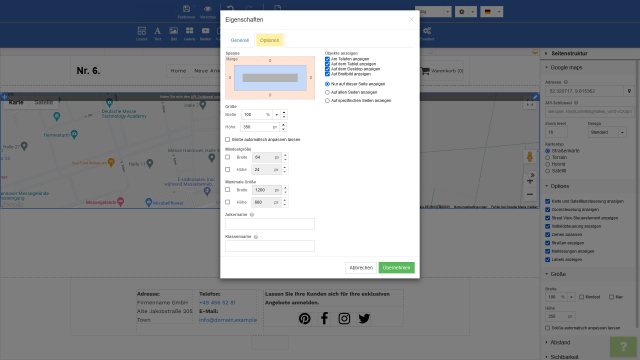
Task: Select the Bild image tool icon
Action: 173,31
